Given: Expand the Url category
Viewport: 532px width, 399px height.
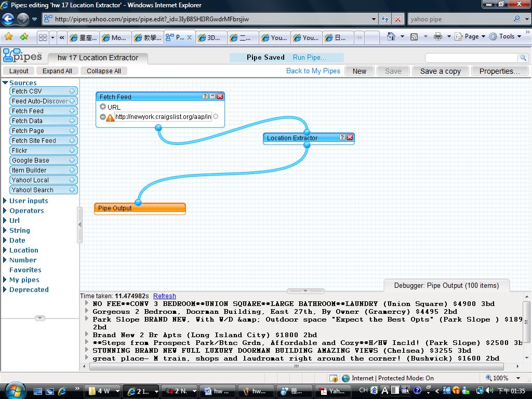Looking at the screenshot, I should pyautogui.click(x=5, y=220).
